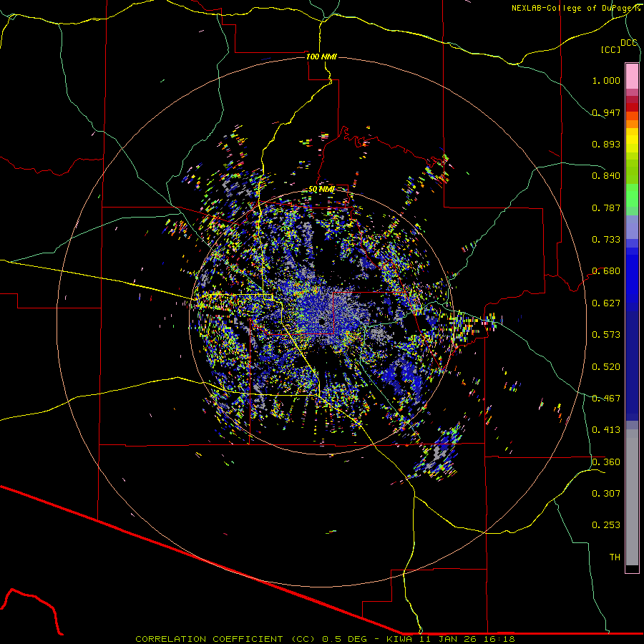Click the pink segment of the color bar

point(632,77)
